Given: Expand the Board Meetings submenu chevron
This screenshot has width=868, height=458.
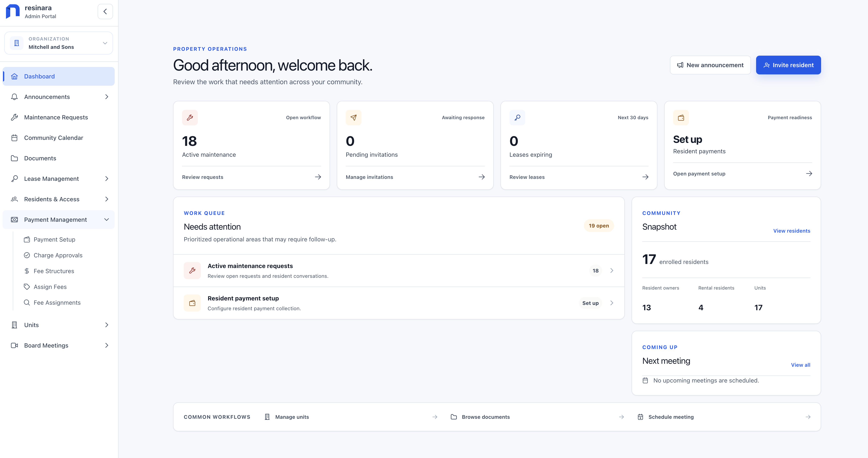Looking at the screenshot, I should click(107, 345).
